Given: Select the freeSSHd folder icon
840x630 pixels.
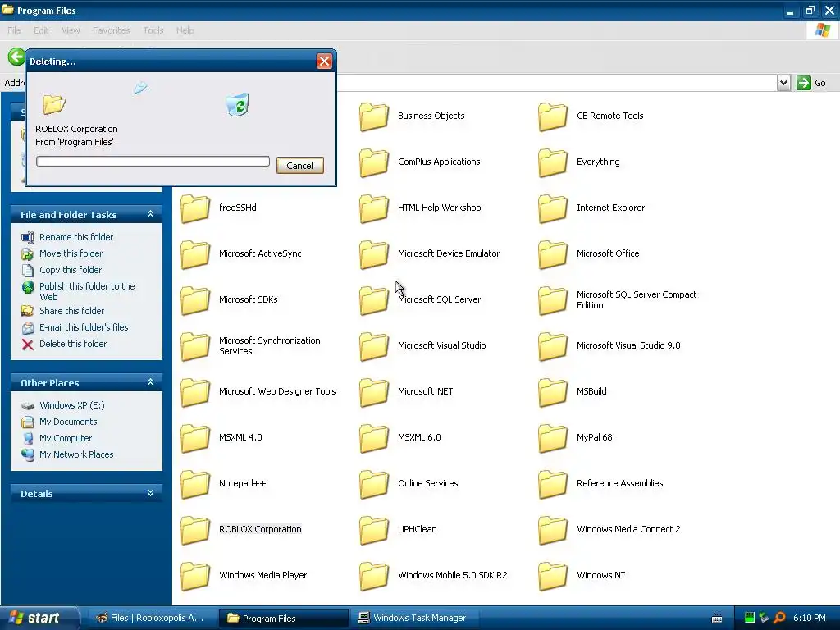Looking at the screenshot, I should click(195, 208).
